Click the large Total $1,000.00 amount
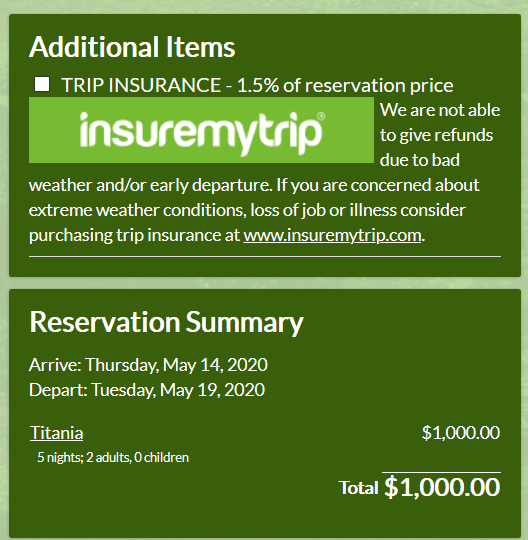 tap(442, 487)
